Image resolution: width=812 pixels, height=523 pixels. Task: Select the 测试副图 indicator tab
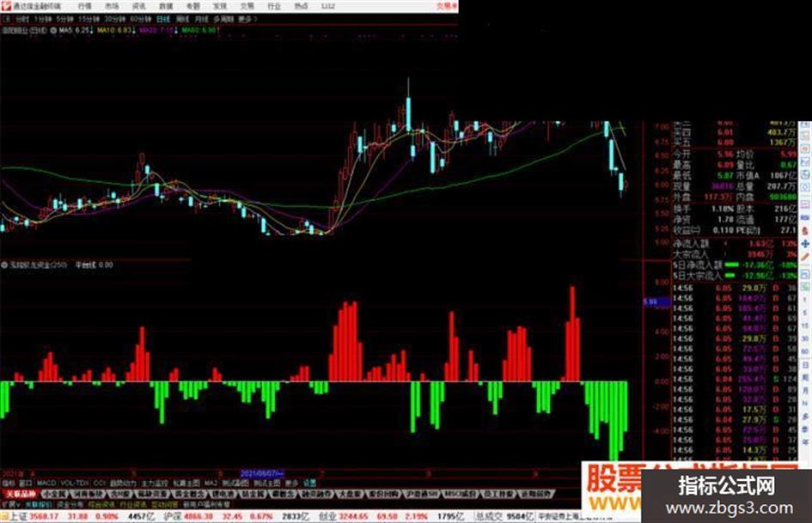pyautogui.click(x=235, y=483)
